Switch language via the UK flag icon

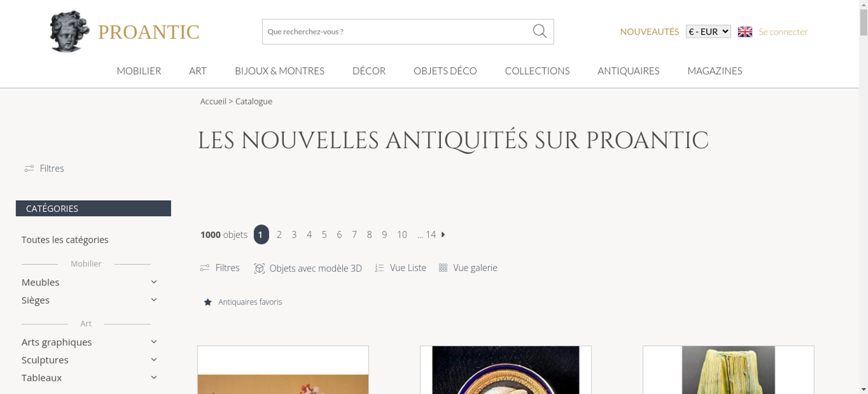[x=745, y=32]
